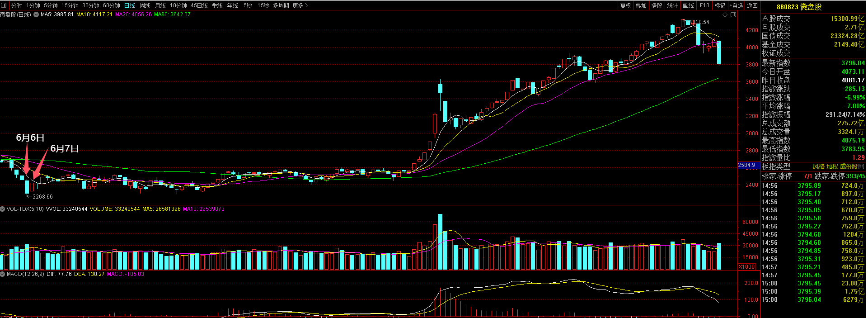This screenshot has width=868, height=318.
Task: Select the 30分钟 period tab
Action: tap(91, 5)
